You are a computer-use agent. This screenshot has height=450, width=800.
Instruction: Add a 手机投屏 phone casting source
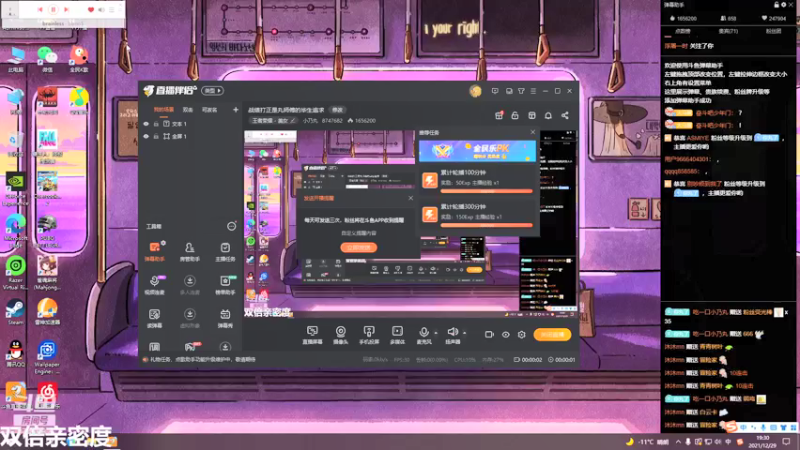tap(369, 335)
